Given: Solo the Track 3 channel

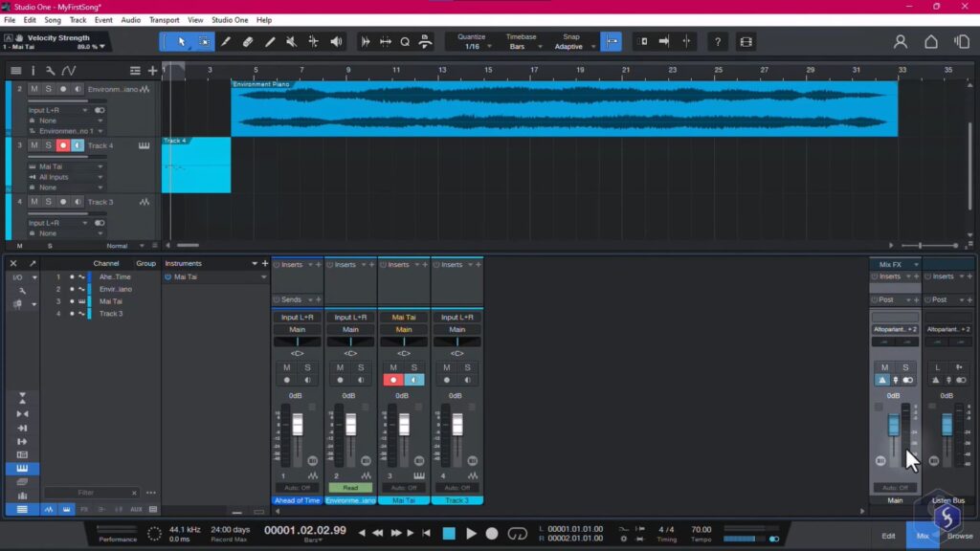Looking at the screenshot, I should point(466,369).
